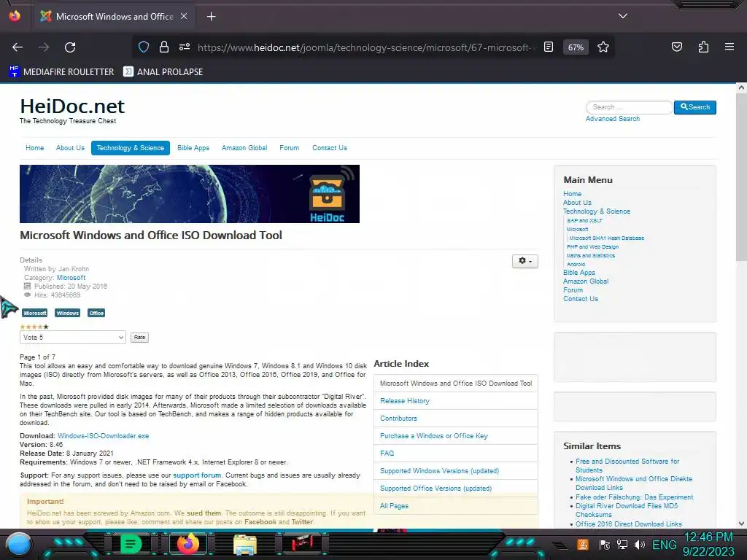Click the HeiDoc banner image
Viewport: 747px width, 560px height.
(190, 194)
